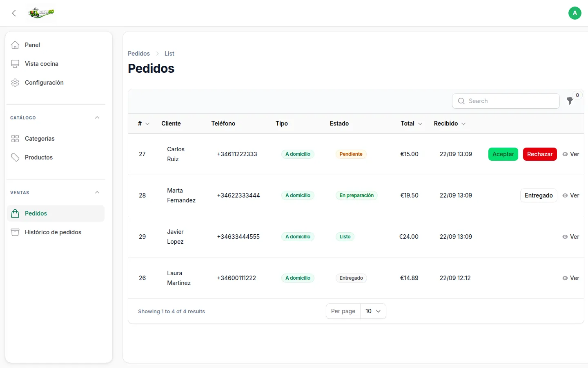This screenshot has height=368, width=588.
Task: Sort the table by Recibido column
Action: (x=450, y=123)
